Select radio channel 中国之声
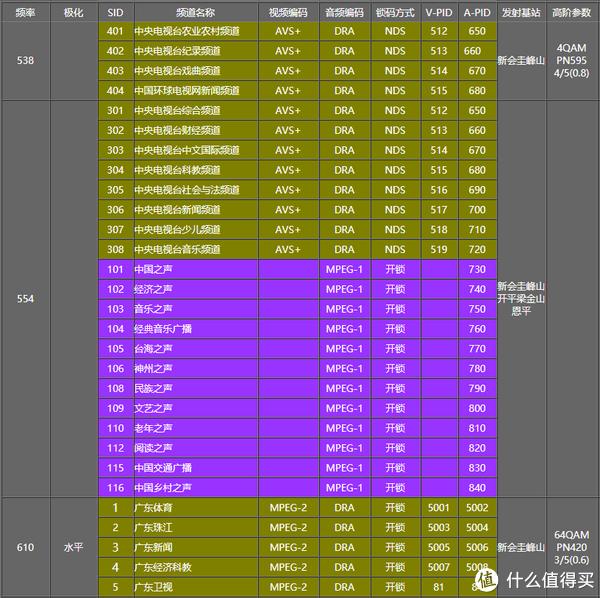 153,269
